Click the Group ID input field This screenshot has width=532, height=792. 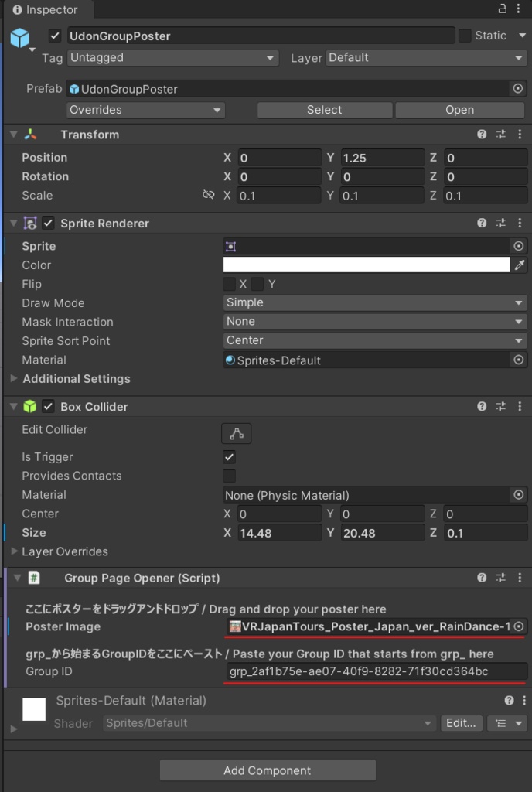click(376, 671)
